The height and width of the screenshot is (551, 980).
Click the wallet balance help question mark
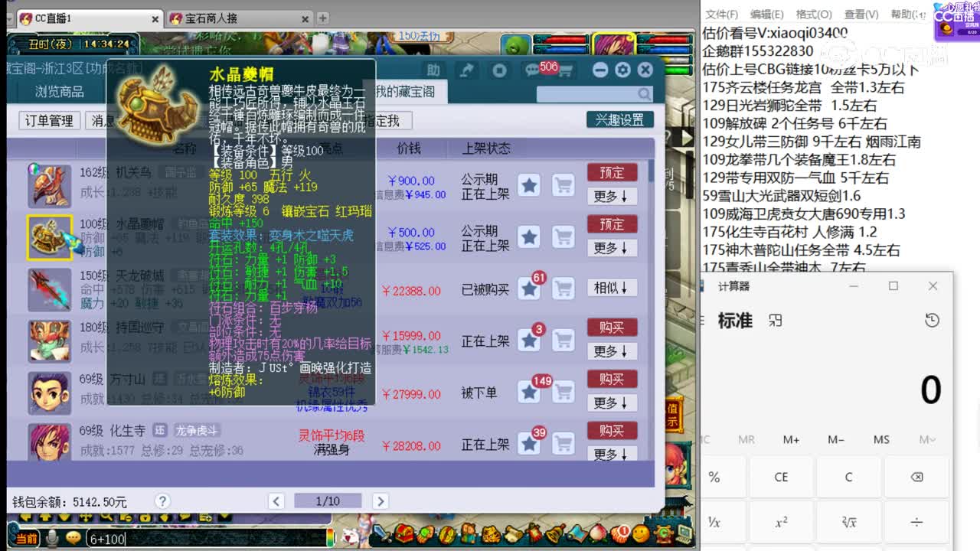[162, 501]
